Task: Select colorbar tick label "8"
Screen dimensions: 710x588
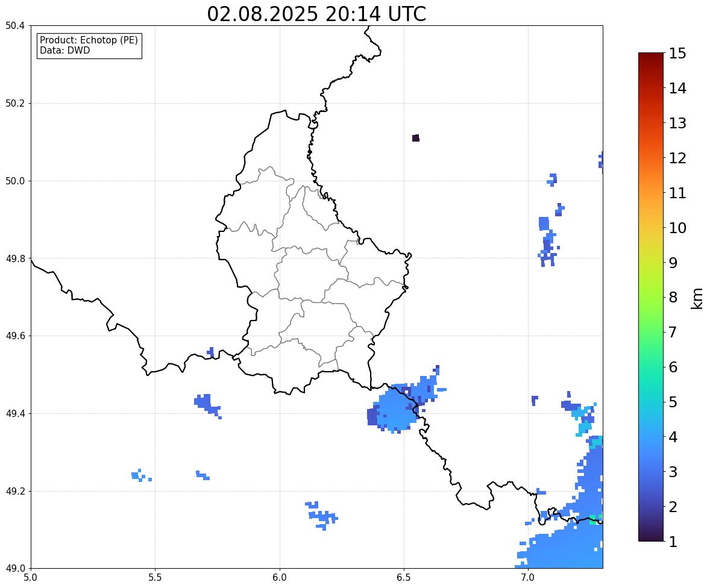Action: 673,298
